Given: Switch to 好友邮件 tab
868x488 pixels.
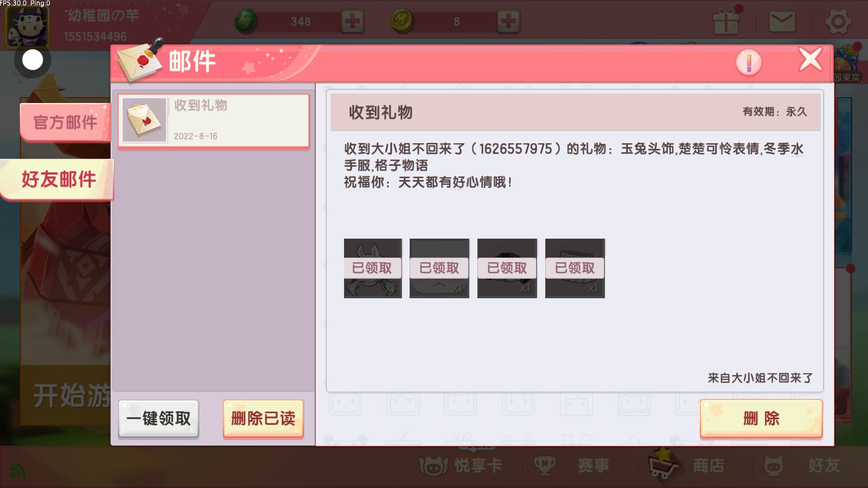Looking at the screenshot, I should [57, 179].
